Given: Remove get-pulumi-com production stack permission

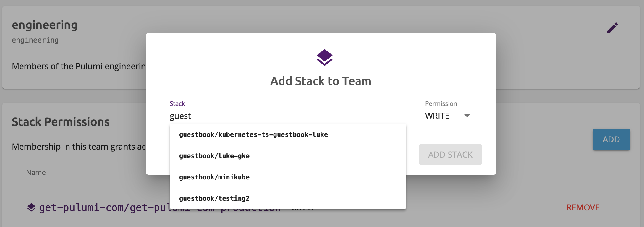Looking at the screenshot, I should click(582, 207).
